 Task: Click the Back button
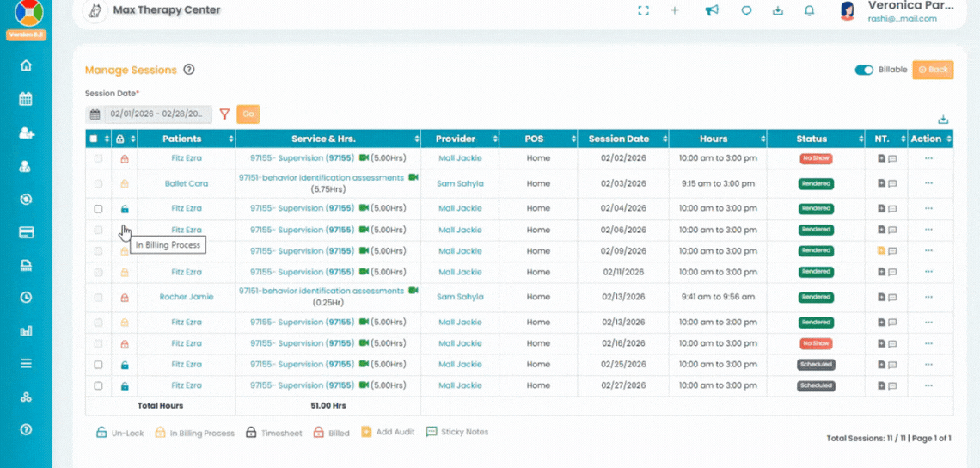tap(933, 70)
